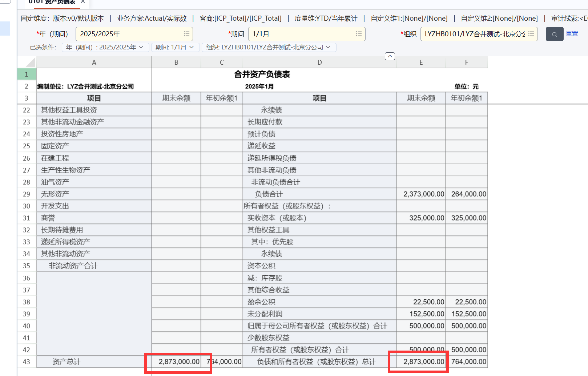Select row 1 header
588x376 pixels.
pyautogui.click(x=27, y=74)
